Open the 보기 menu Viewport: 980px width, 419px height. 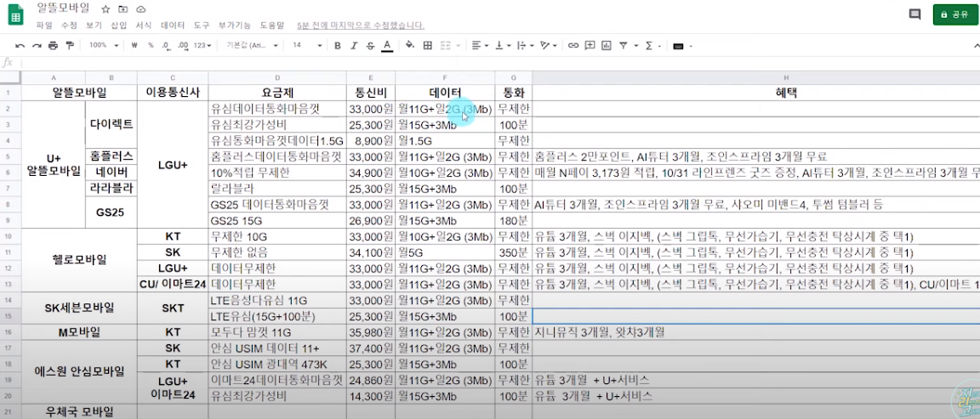(x=94, y=25)
